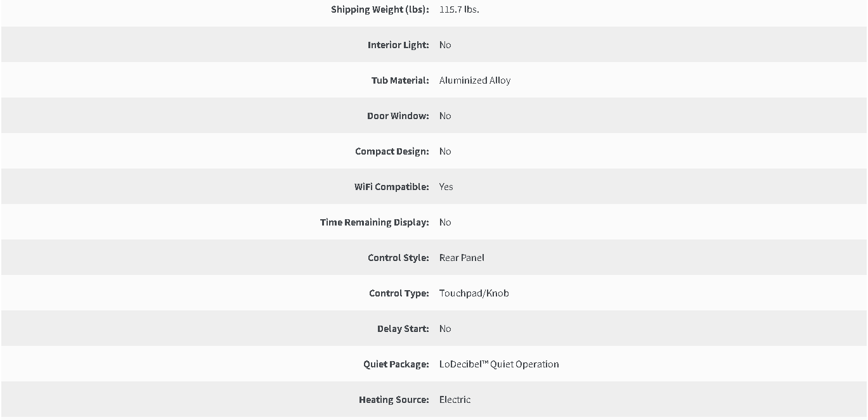
Task: Click the Tub Material label
Action: pos(400,80)
